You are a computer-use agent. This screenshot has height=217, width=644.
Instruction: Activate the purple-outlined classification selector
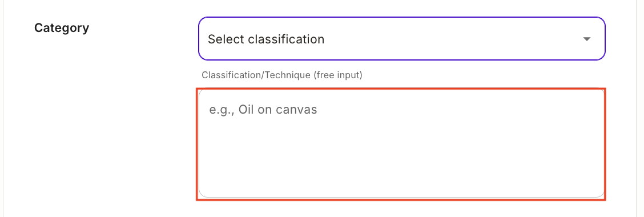(402, 39)
